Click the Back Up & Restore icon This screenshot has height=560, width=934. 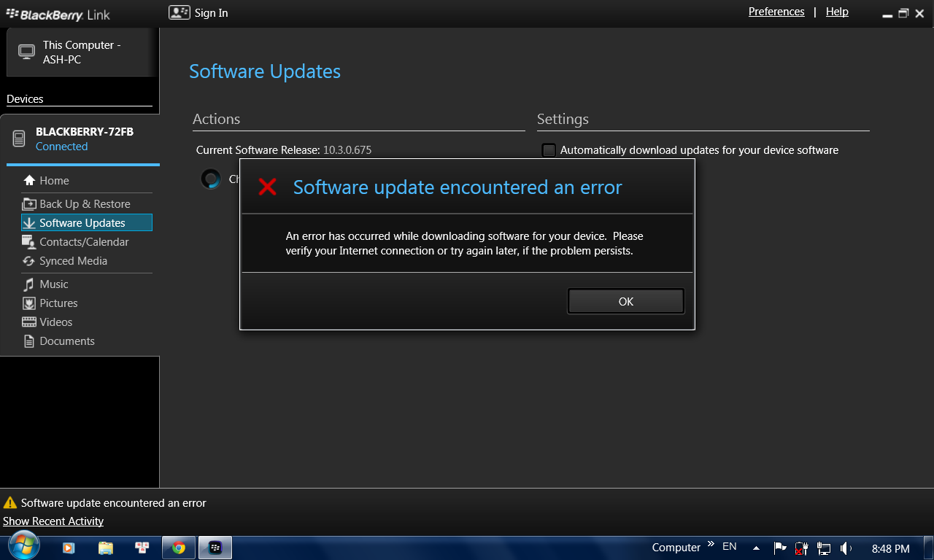29,204
